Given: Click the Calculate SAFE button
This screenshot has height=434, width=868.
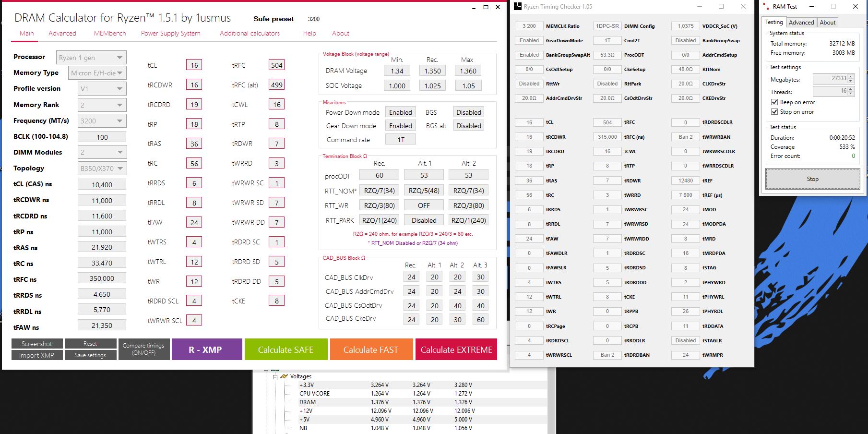Looking at the screenshot, I should coord(286,350).
